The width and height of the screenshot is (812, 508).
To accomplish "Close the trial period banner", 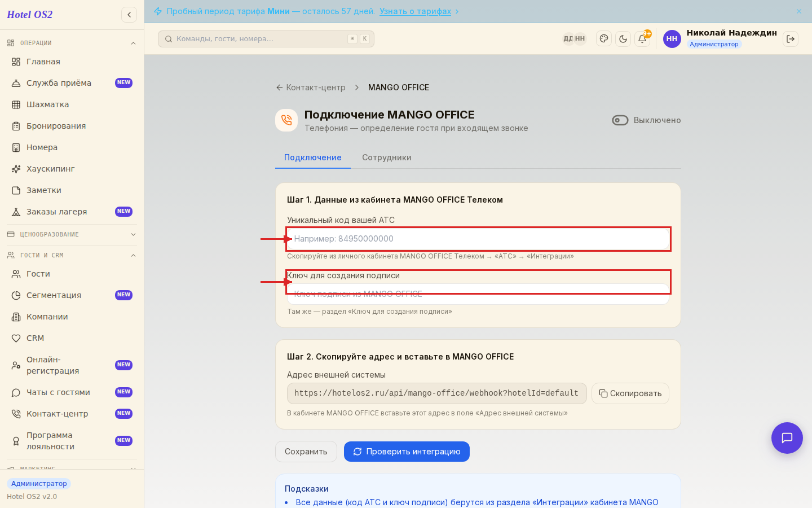I will pos(799,11).
